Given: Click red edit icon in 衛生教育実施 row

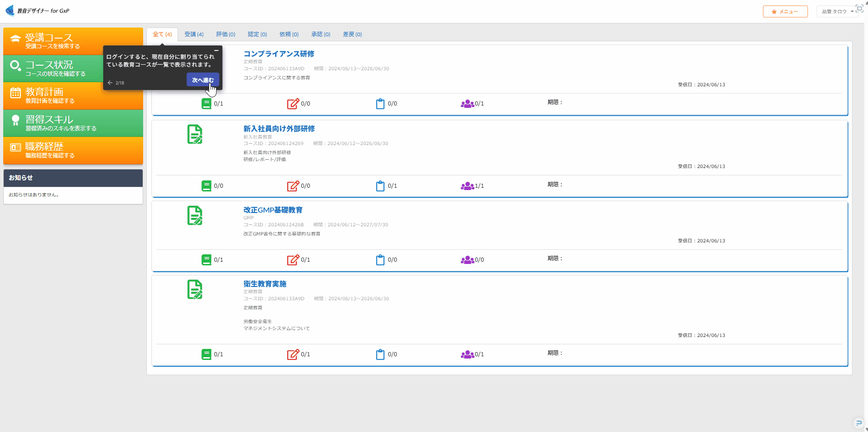Looking at the screenshot, I should click(293, 354).
